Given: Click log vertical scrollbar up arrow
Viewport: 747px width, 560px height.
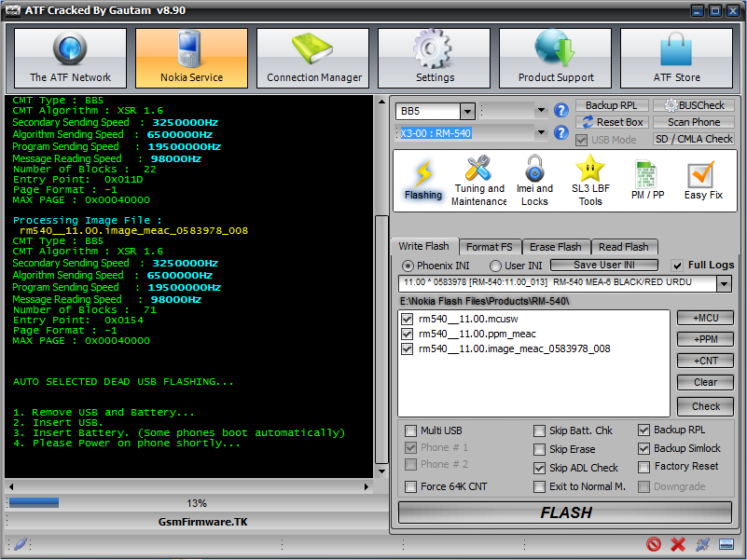Looking at the screenshot, I should click(x=381, y=102).
